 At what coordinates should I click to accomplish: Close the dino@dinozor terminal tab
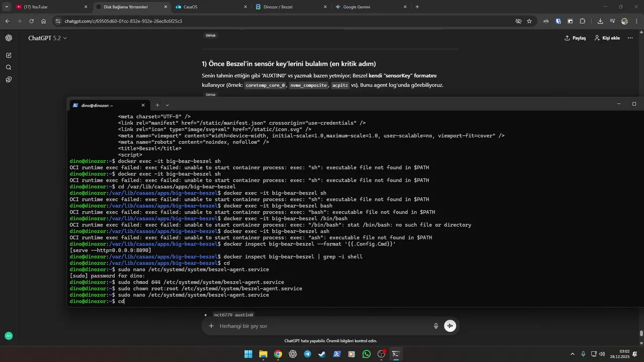[143, 105]
